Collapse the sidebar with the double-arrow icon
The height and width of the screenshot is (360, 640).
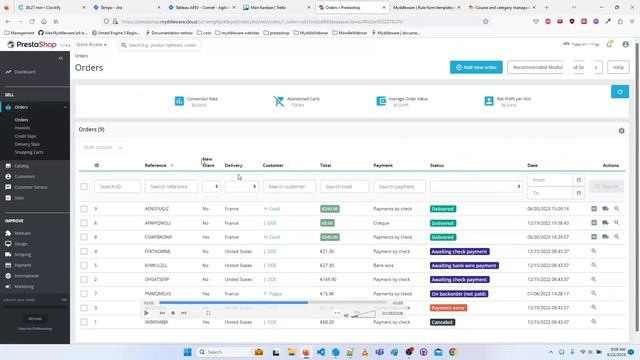60,58
